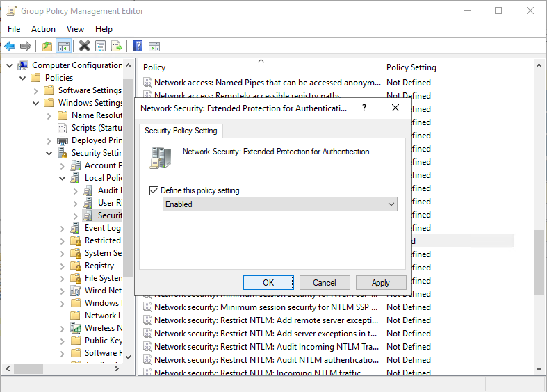The width and height of the screenshot is (547, 392).
Task: Open the Action menu
Action: [x=43, y=29]
